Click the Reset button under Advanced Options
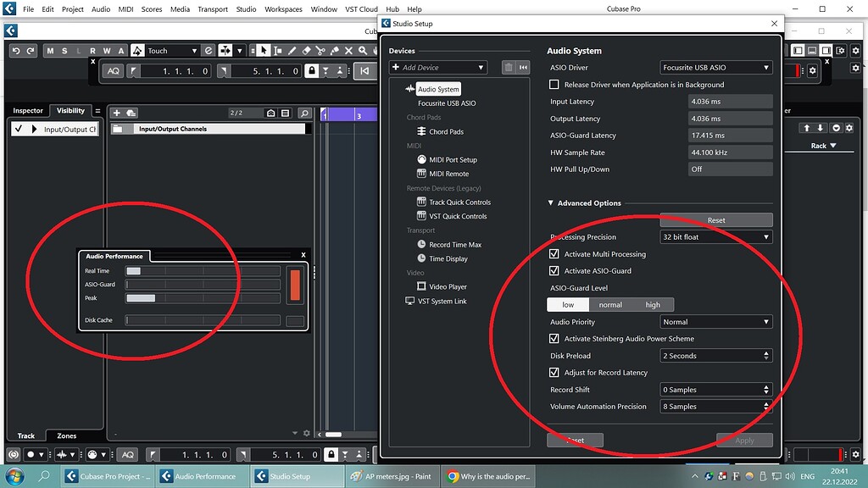Screen dimensions: 868x488 (x=715, y=219)
